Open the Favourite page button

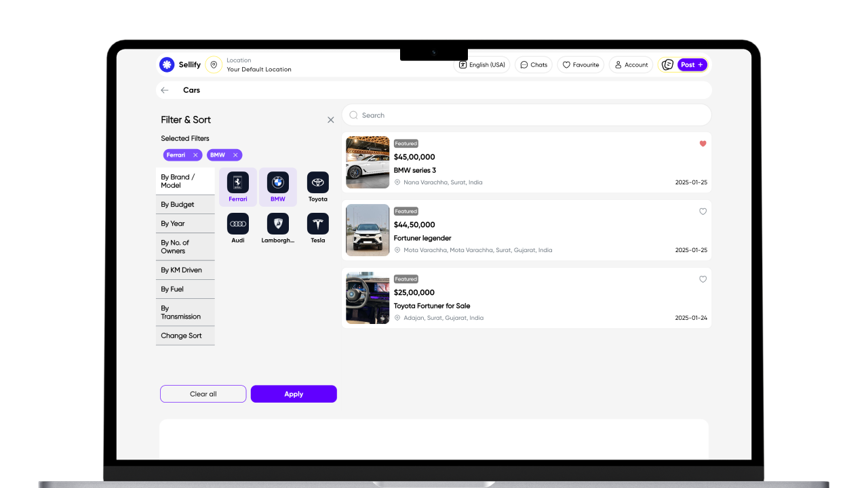[x=580, y=64]
